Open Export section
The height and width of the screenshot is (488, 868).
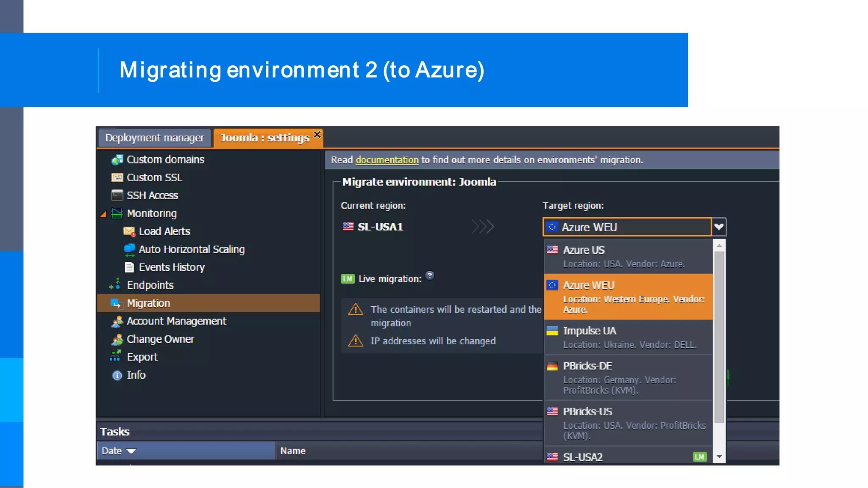point(142,357)
